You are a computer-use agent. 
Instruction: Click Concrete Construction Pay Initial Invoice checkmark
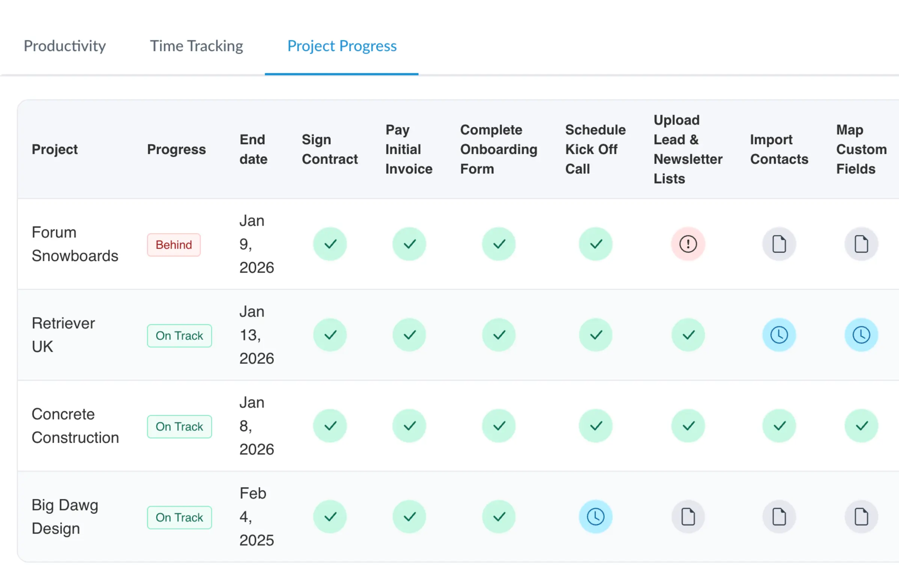tap(409, 426)
